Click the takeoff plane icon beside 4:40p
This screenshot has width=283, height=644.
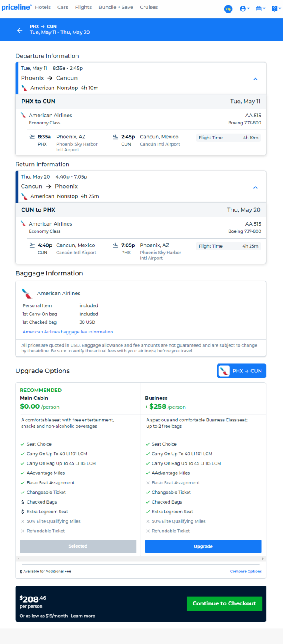[32, 245]
